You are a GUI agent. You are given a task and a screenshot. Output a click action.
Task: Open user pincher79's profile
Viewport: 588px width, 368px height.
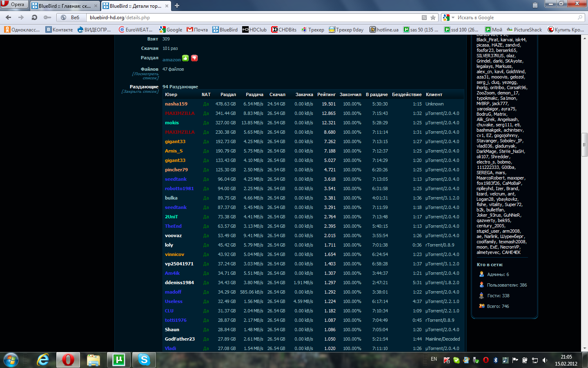[x=176, y=170]
